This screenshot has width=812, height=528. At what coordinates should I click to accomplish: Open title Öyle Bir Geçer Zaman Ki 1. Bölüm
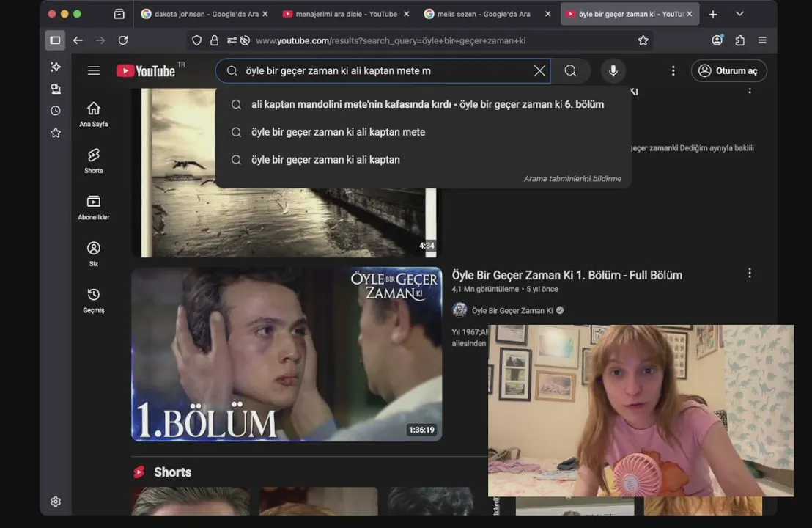coord(567,275)
